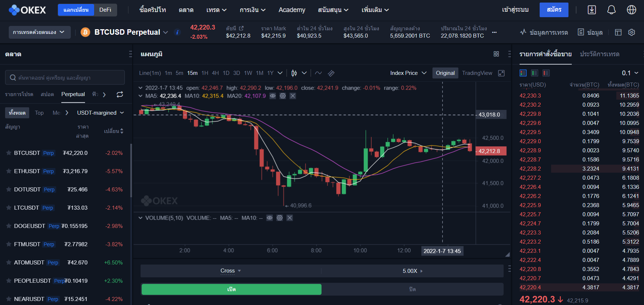Screen dimensions: 644x305
Task: Open the language globe icon
Action: 632,10
